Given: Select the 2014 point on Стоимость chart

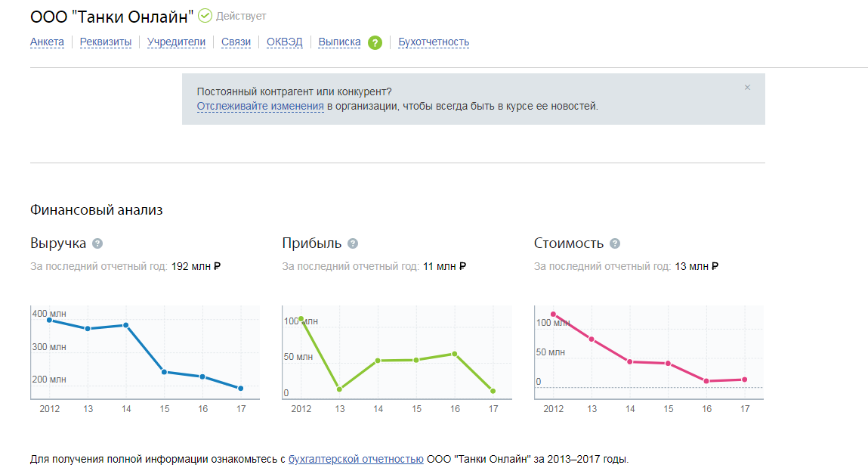Looking at the screenshot, I should point(630,362).
